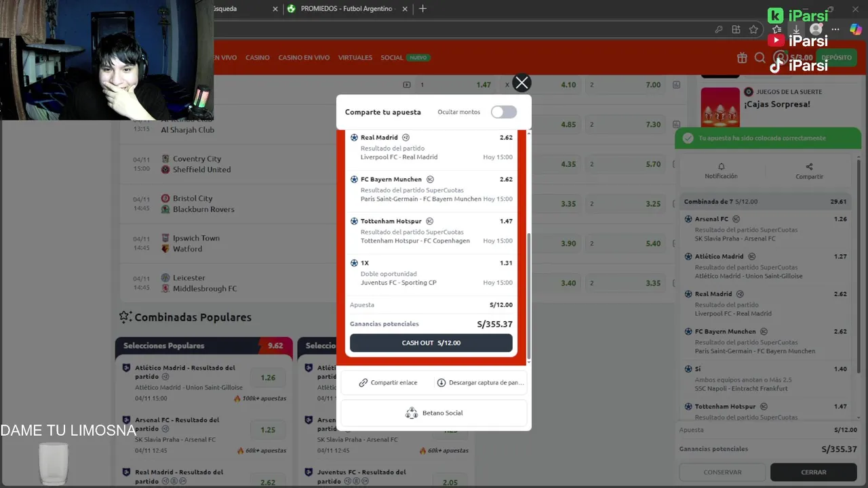
Task: Select away odds 5.40 for Watford
Action: [x=627, y=243]
